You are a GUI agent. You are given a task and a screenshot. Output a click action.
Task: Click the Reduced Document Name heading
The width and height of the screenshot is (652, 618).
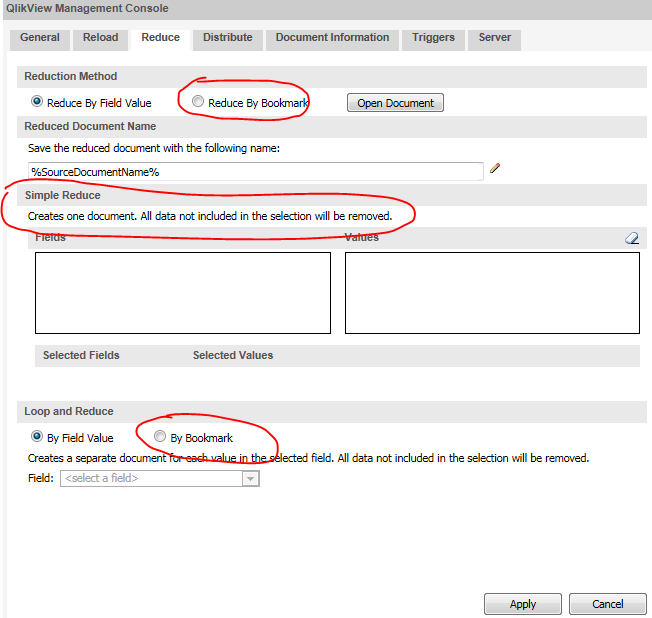point(90,126)
